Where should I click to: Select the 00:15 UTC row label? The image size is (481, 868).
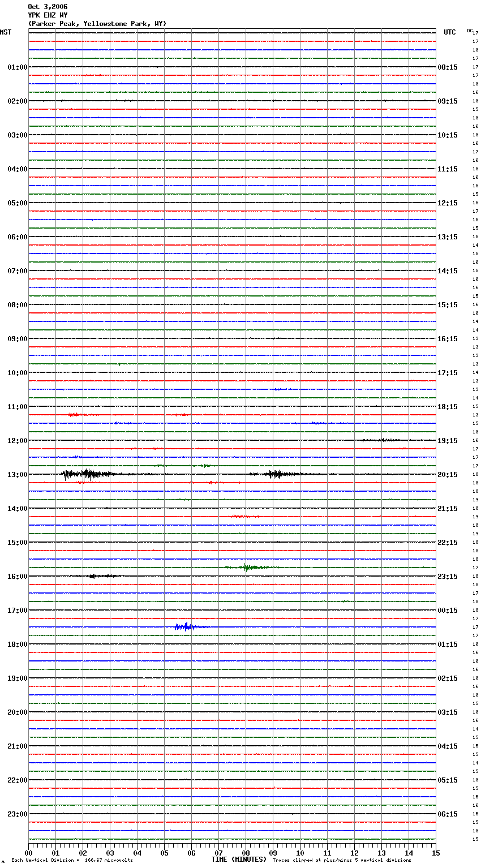[x=448, y=611]
